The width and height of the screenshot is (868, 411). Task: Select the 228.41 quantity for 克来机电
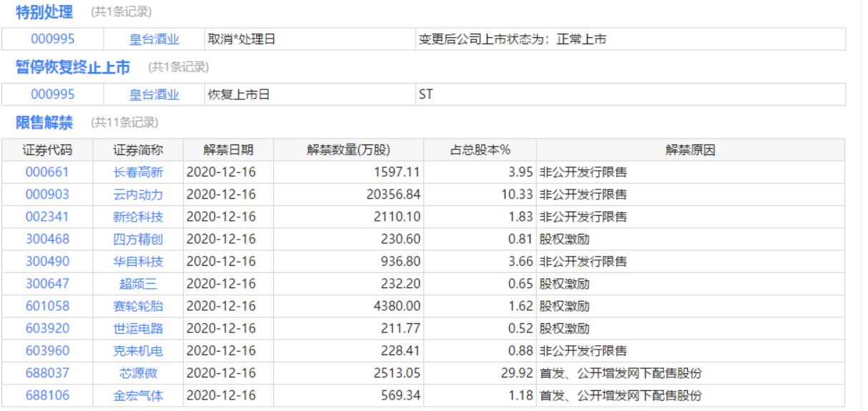tap(400, 350)
